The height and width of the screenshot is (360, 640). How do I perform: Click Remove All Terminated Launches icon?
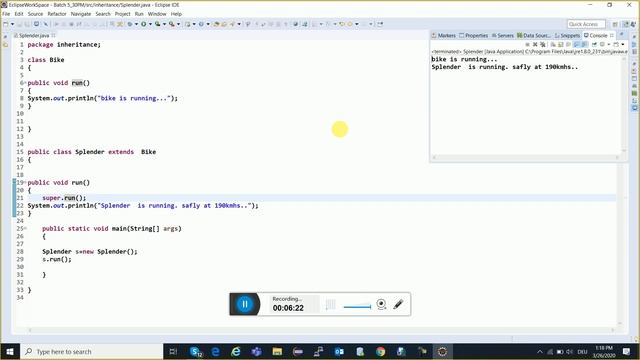click(542, 44)
